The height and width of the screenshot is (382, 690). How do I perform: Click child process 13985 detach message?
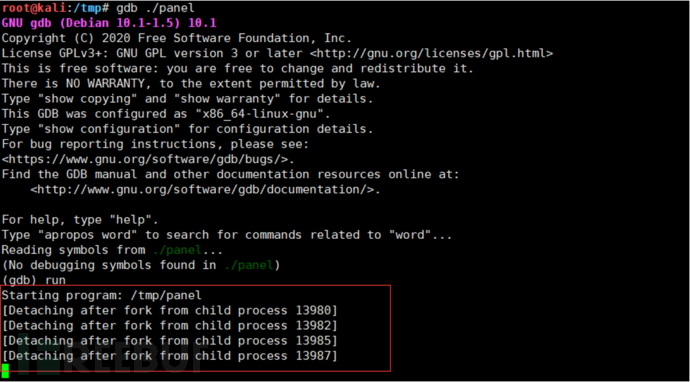tap(169, 341)
